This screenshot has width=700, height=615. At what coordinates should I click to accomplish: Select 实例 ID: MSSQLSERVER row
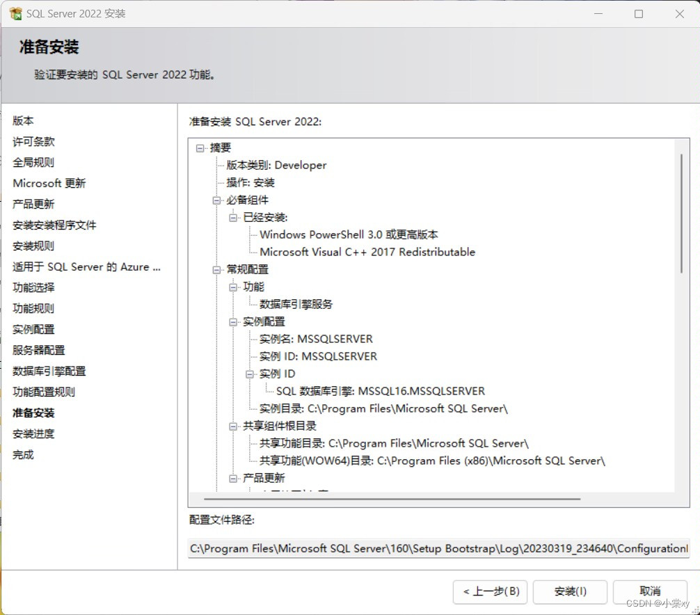318,357
